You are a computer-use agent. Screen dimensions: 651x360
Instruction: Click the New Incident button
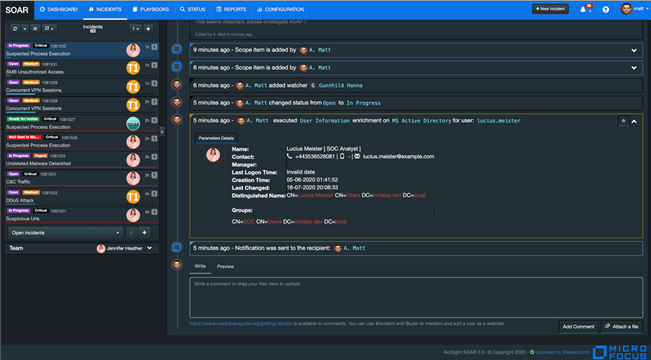coord(550,9)
